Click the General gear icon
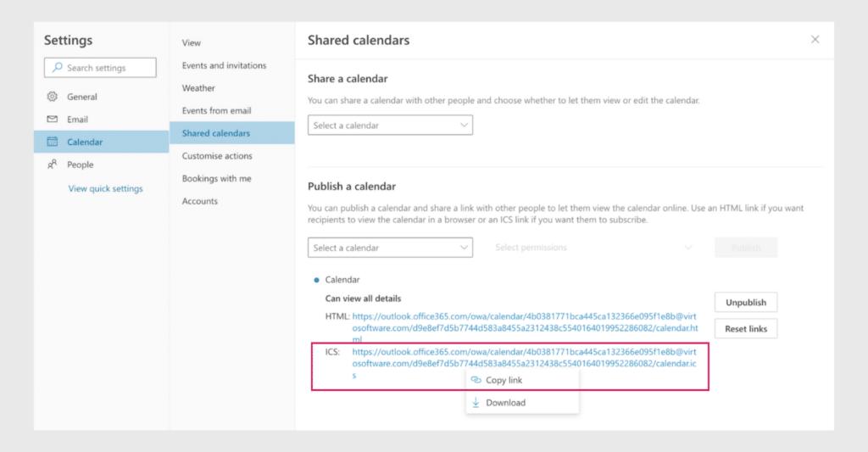The image size is (868, 452). pyautogui.click(x=52, y=97)
